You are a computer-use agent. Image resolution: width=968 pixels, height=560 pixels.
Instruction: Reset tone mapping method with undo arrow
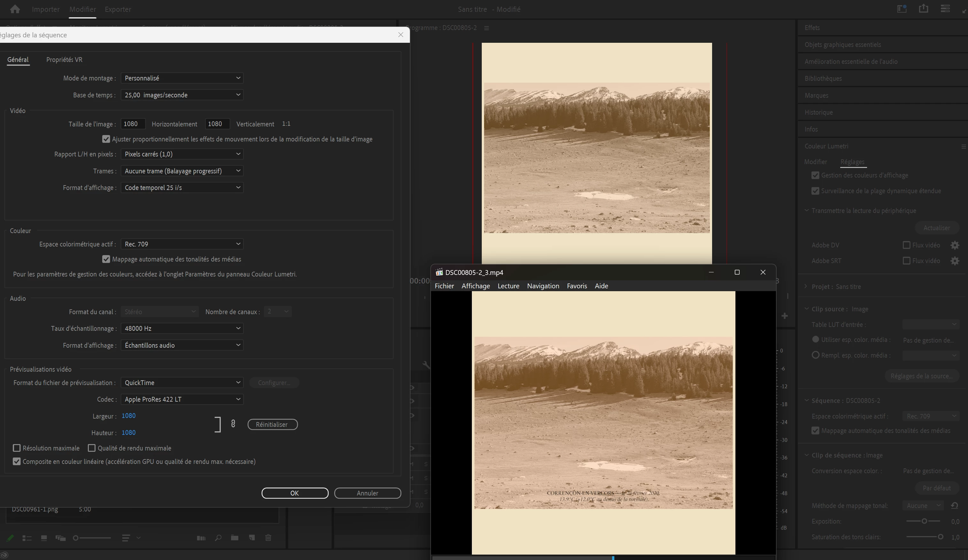click(x=955, y=505)
